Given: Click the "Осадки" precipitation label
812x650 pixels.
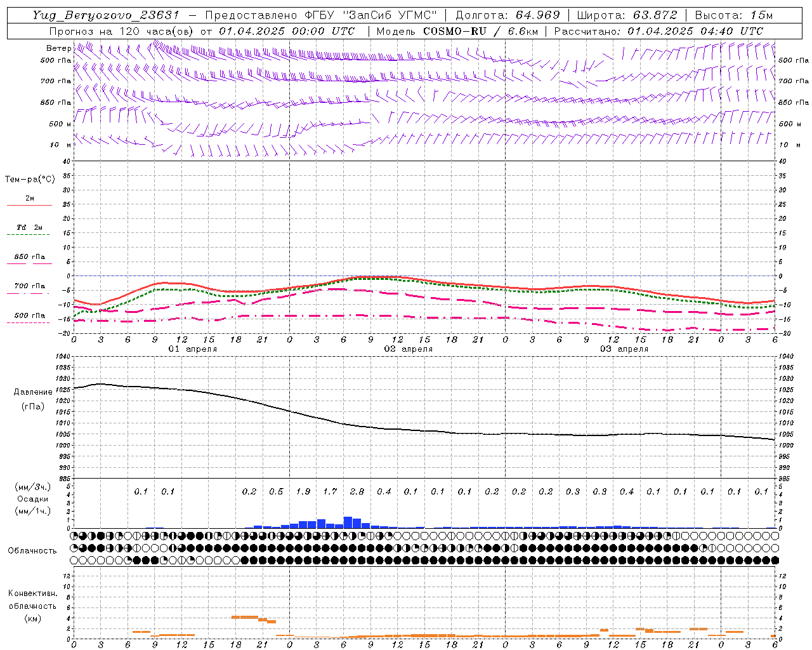Looking at the screenshot, I should (x=33, y=499).
